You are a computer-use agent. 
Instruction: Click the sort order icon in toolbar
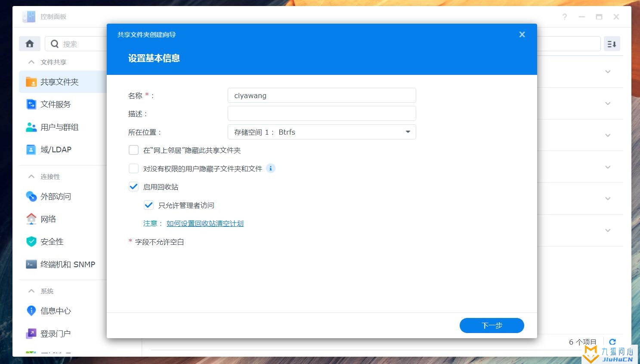point(612,44)
